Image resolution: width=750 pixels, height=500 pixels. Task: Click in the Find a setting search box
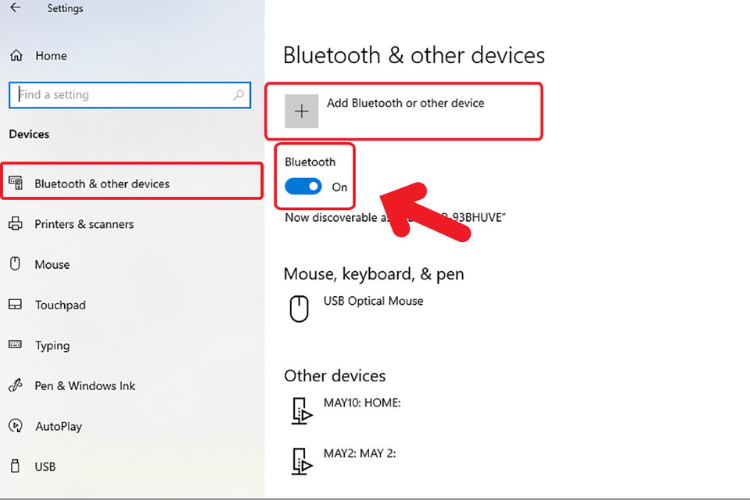pos(118,95)
